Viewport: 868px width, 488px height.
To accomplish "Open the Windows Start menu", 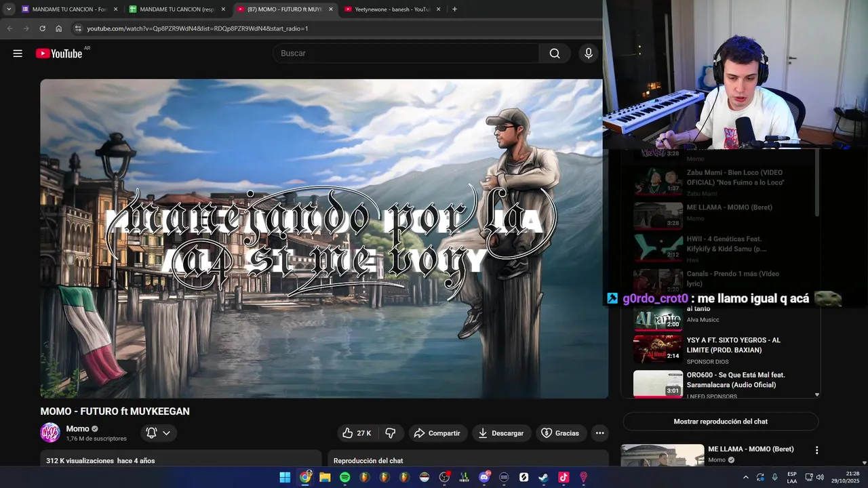I will [285, 477].
